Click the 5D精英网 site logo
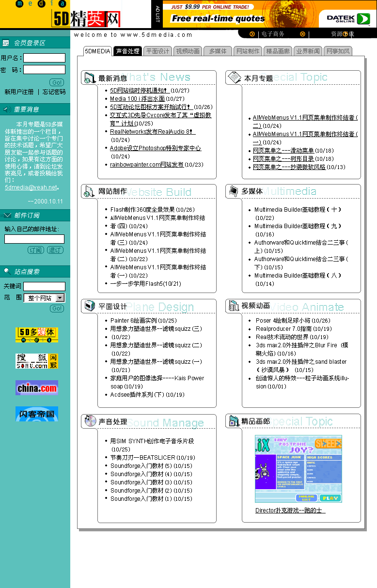 coord(86,19)
